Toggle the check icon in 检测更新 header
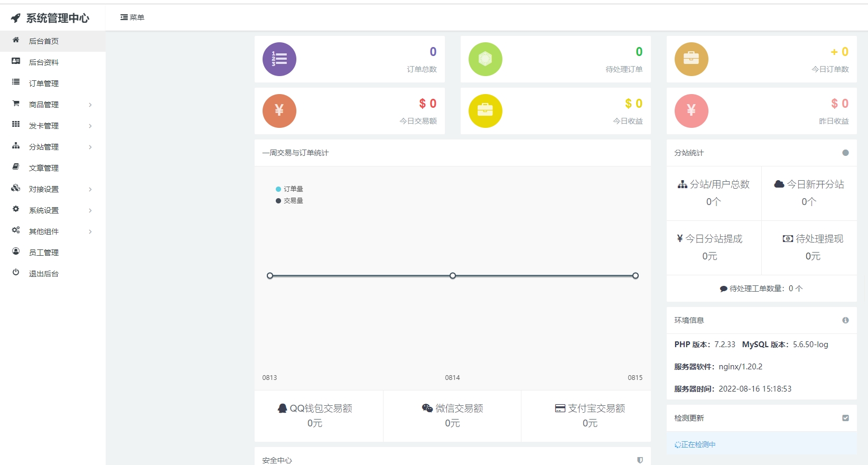Screen dimensions: 868x465 (845, 418)
